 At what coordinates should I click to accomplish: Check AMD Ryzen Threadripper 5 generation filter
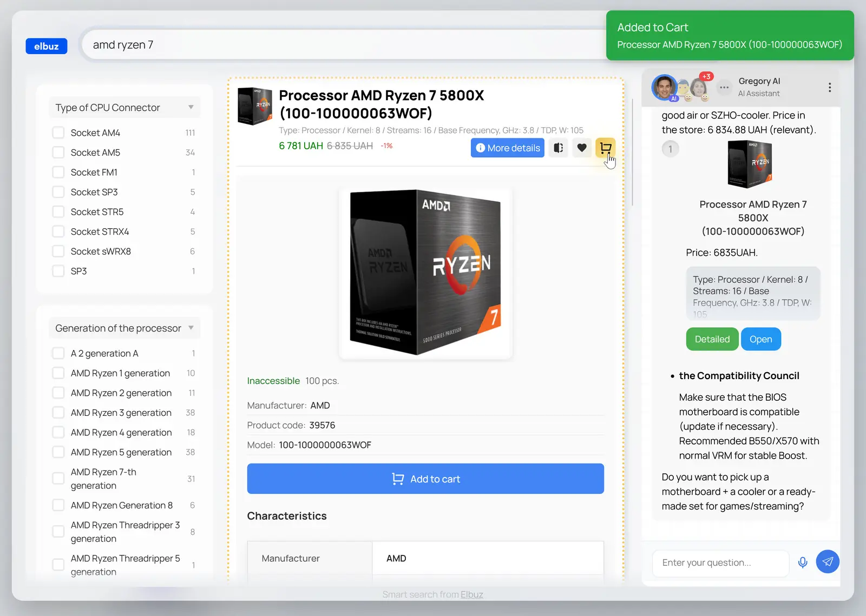click(58, 565)
